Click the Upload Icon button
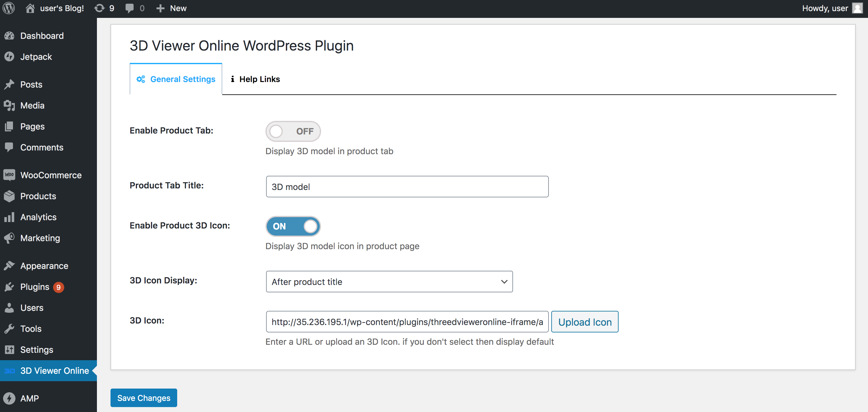 pos(585,322)
